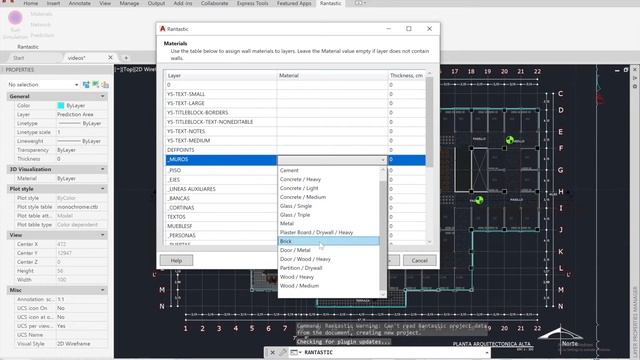
Task: Switch to the Start document tab
Action: click(19, 58)
